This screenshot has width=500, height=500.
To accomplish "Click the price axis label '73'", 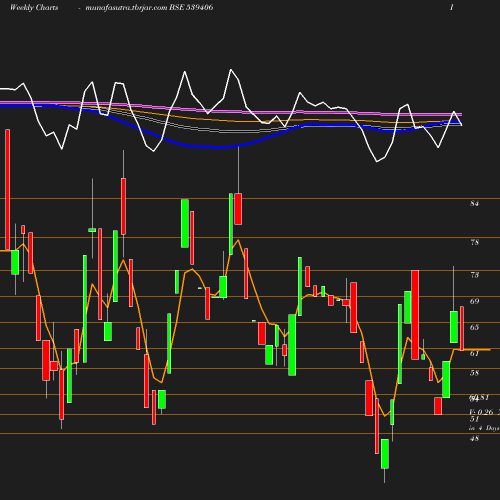I will [474, 275].
